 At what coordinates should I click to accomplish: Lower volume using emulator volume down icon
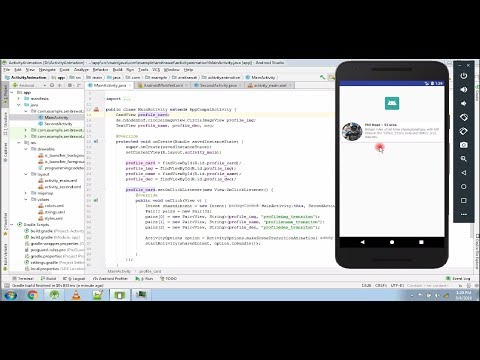463,104
